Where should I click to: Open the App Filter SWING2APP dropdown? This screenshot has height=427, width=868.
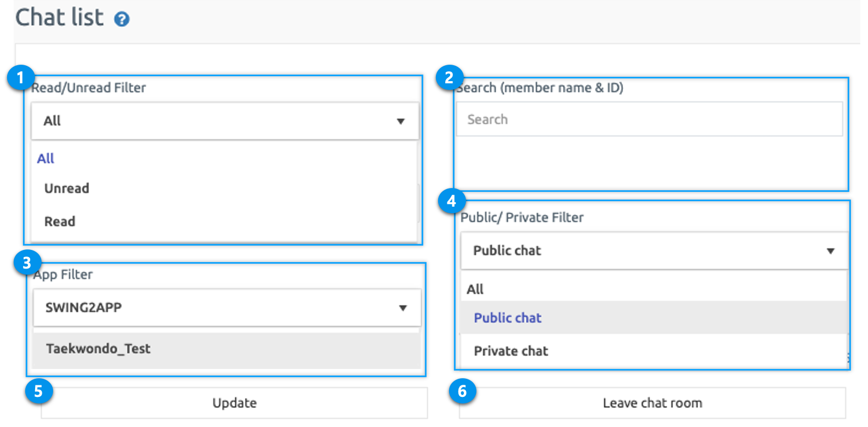226,308
